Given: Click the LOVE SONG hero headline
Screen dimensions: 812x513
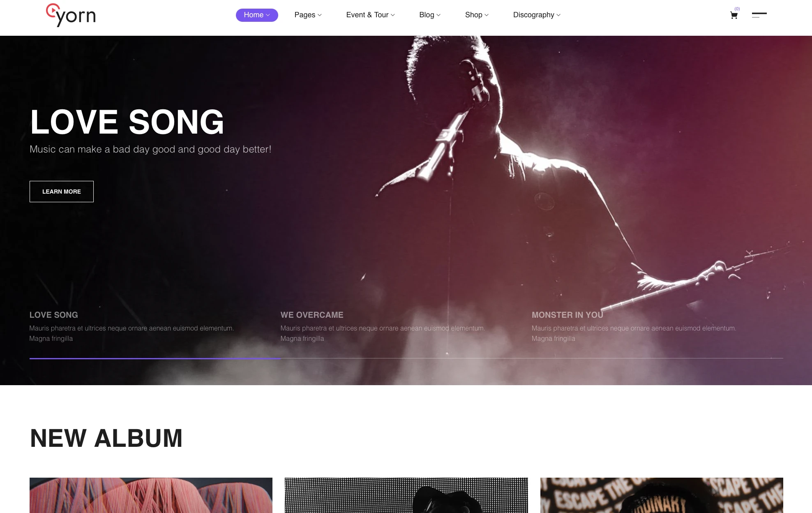Looking at the screenshot, I should (127, 122).
